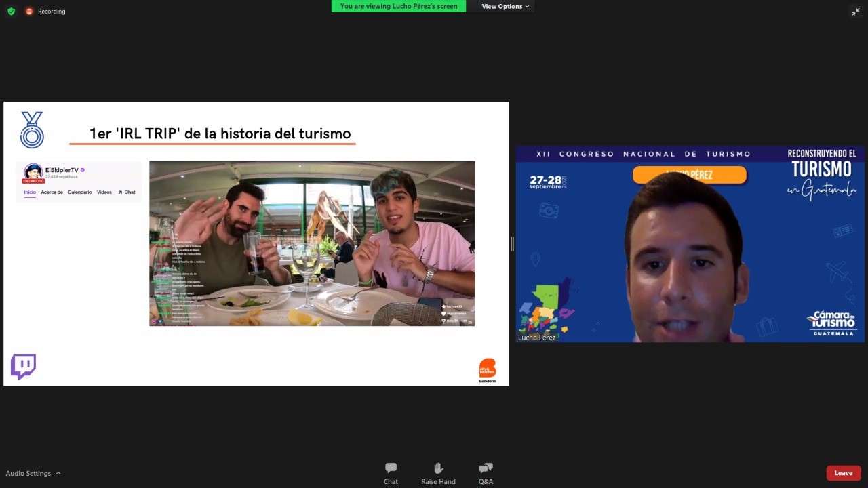The image size is (868, 488).
Task: Open the Chat panel
Action: (x=391, y=473)
